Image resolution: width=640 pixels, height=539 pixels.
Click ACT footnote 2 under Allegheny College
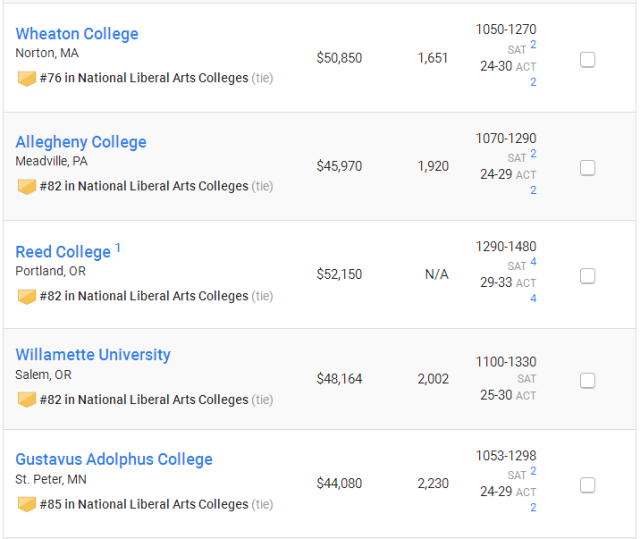(x=533, y=190)
